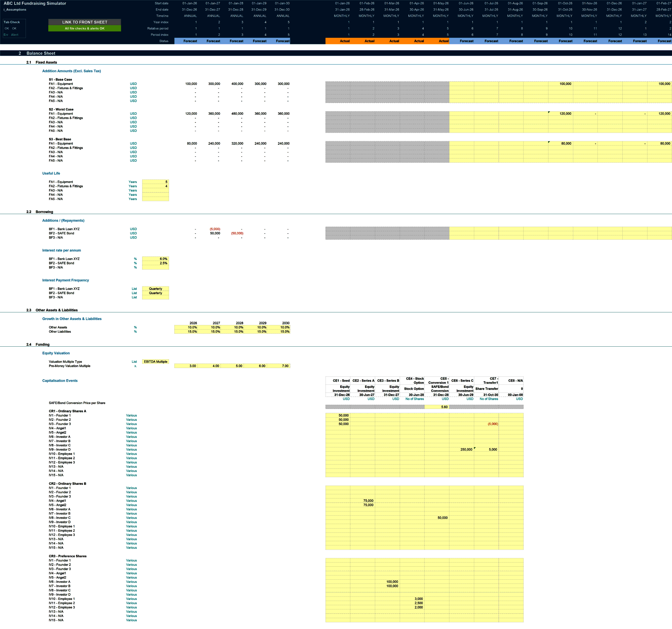672x629 pixels.
Task: Click the '2.4 Funding' subsection heading
Action: (38, 345)
